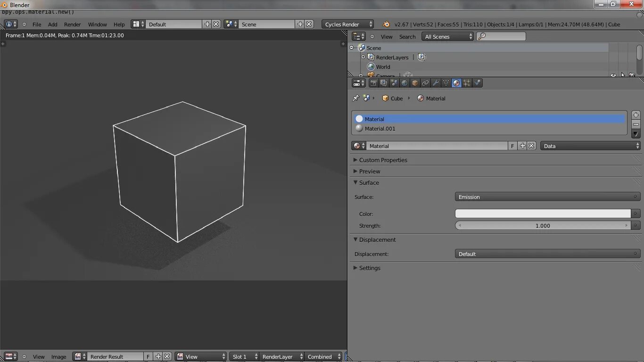644x362 pixels.
Task: Open the Object Constraints chain tab
Action: point(425,83)
